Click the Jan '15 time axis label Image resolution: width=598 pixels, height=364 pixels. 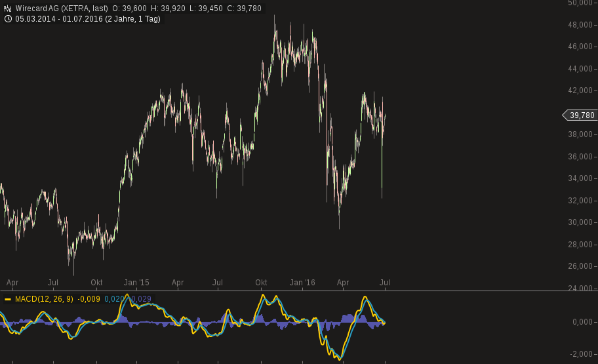[x=136, y=283]
